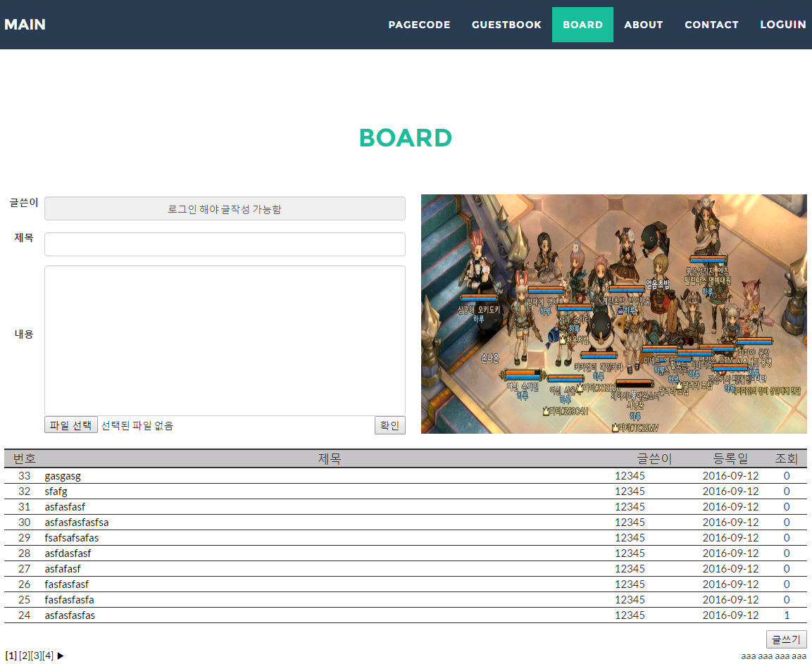Open post titled fasfasfasfa
The height and width of the screenshot is (664, 812).
70,601
